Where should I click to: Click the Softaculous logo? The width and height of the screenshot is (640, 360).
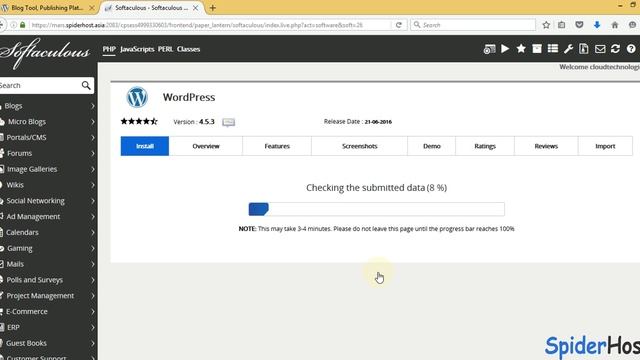pyautogui.click(x=44, y=53)
